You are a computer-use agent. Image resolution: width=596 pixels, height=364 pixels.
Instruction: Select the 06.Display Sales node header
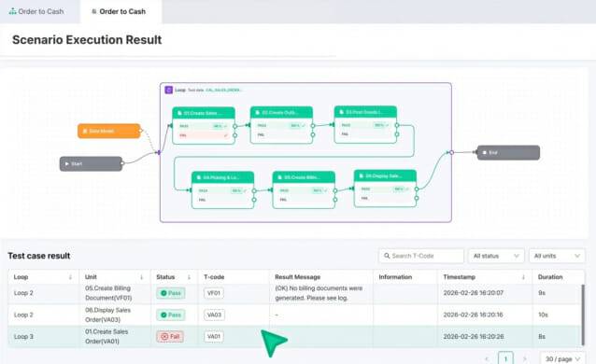pos(385,175)
